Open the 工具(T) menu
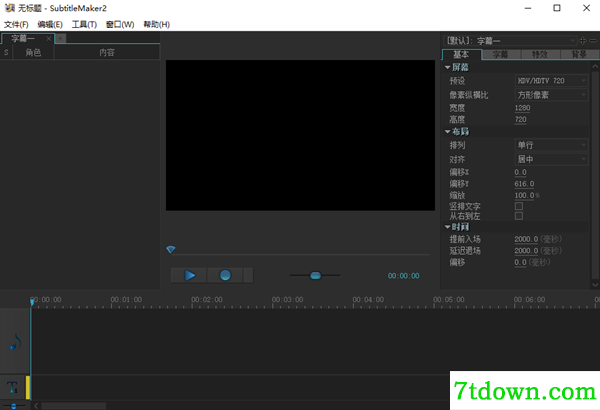The height and width of the screenshot is (410, 600). click(x=84, y=25)
